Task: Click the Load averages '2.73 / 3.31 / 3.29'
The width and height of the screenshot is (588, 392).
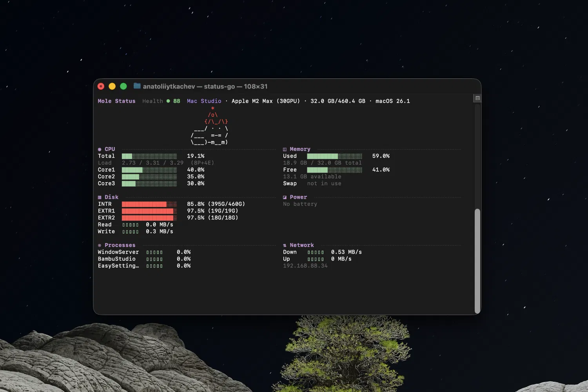Action: pyautogui.click(x=152, y=163)
